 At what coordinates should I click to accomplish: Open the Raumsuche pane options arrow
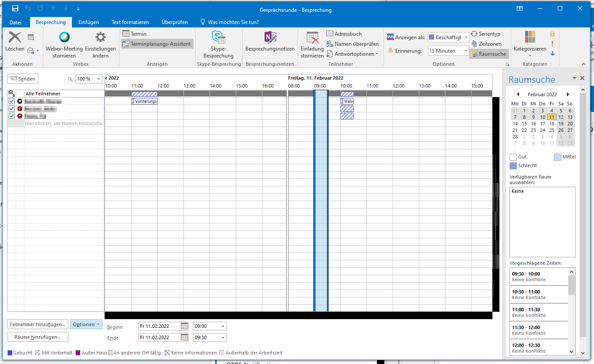pyautogui.click(x=575, y=78)
